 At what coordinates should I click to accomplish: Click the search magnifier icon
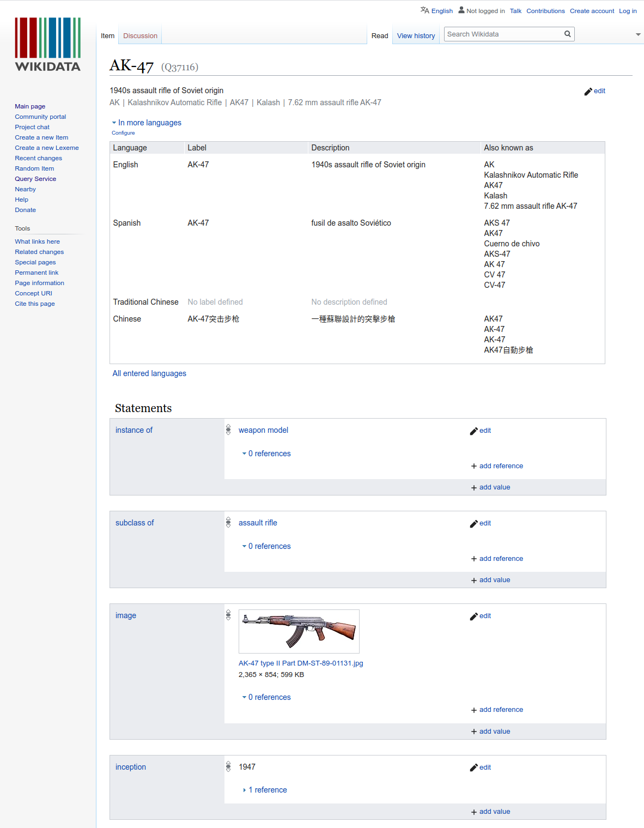click(568, 34)
